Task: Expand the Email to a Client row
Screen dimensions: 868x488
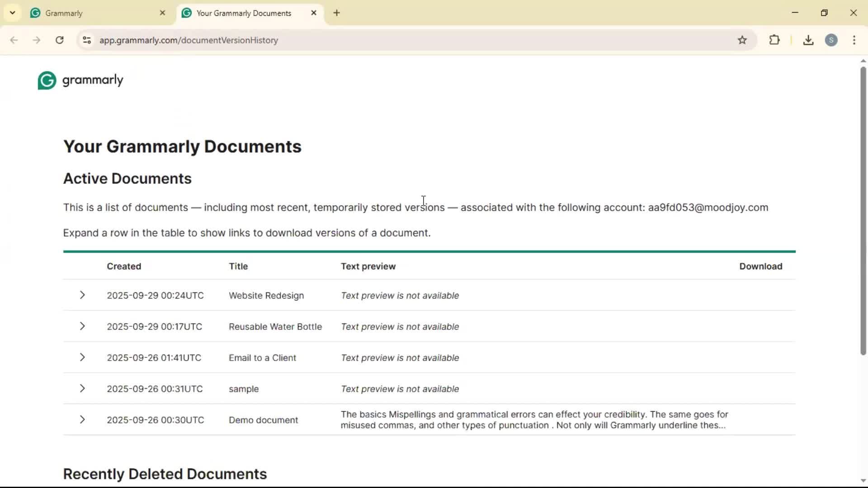Action: click(82, 357)
